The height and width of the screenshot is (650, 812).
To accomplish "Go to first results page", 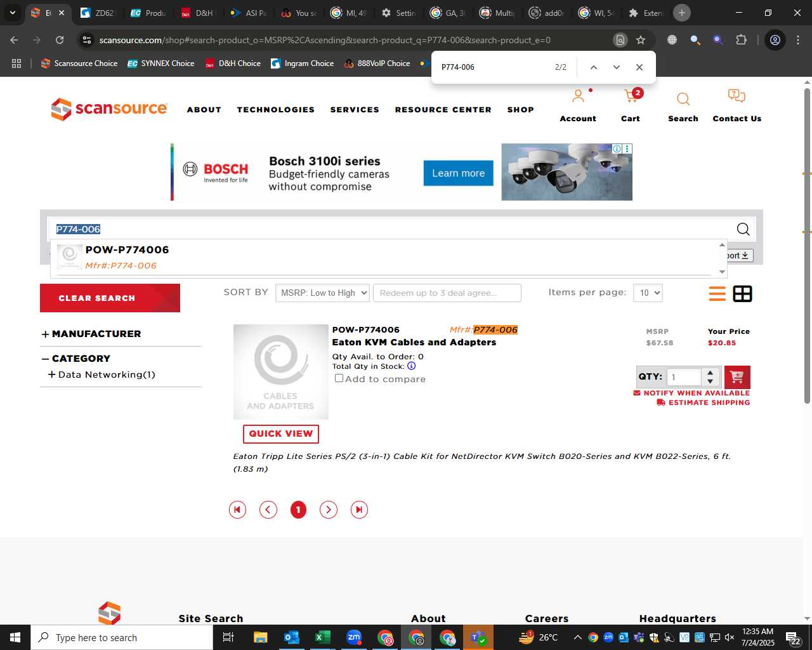I will pos(237,510).
